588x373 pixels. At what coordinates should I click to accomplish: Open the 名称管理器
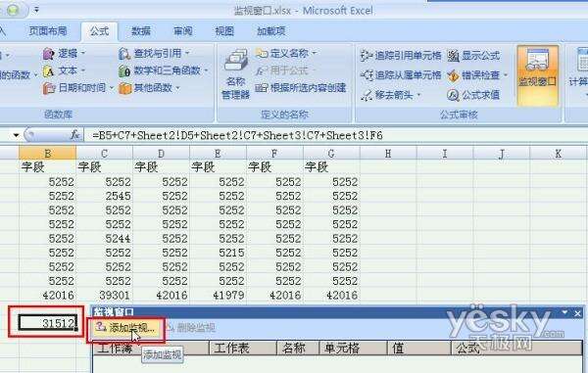click(235, 75)
